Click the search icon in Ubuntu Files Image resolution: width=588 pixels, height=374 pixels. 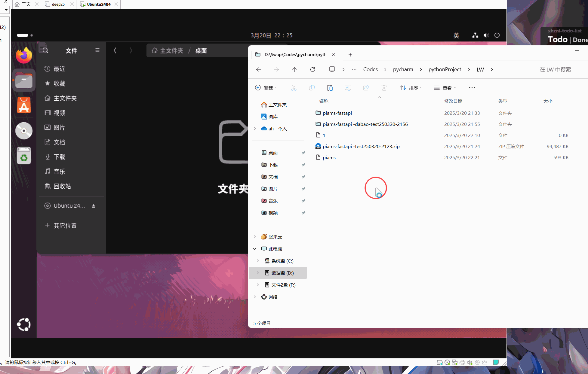(x=45, y=50)
